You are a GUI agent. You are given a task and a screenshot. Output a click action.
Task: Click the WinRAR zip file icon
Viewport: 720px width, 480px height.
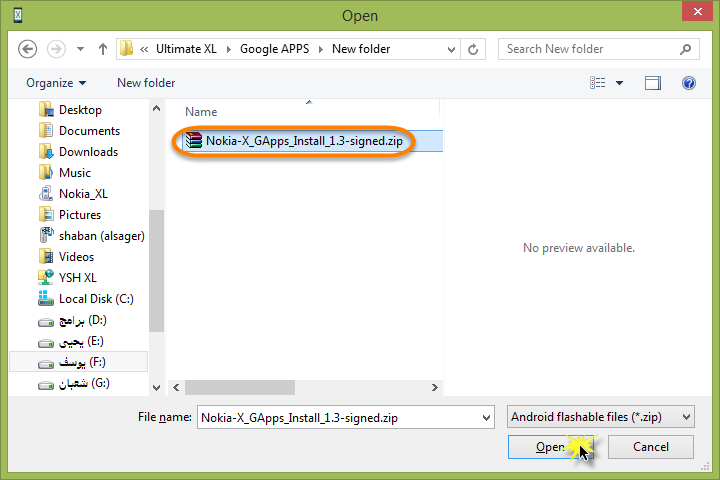(x=194, y=141)
